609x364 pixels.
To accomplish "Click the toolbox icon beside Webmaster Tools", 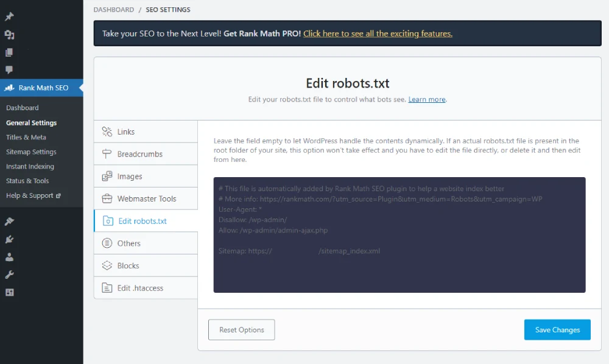I will click(107, 198).
